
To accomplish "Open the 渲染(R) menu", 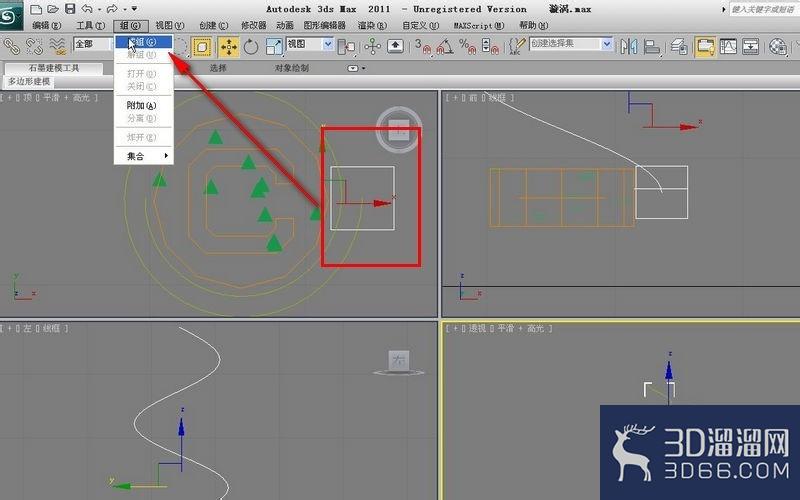I will pyautogui.click(x=372, y=26).
